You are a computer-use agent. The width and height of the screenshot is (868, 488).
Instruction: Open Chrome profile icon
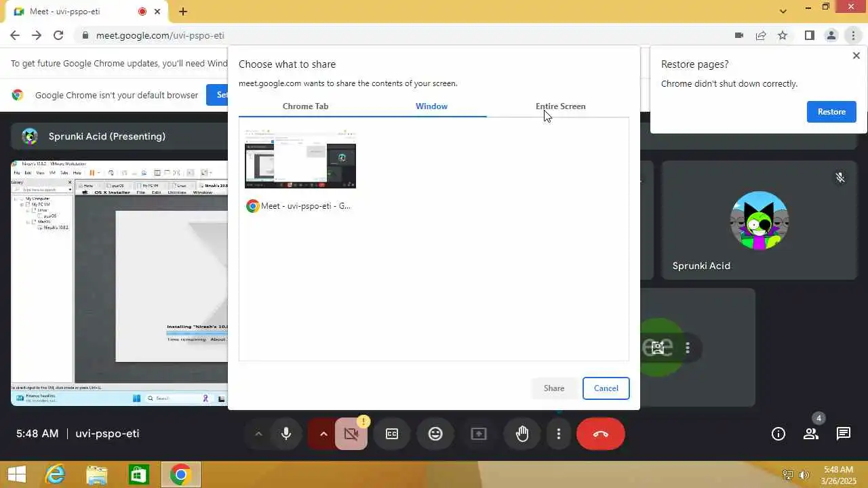point(831,35)
